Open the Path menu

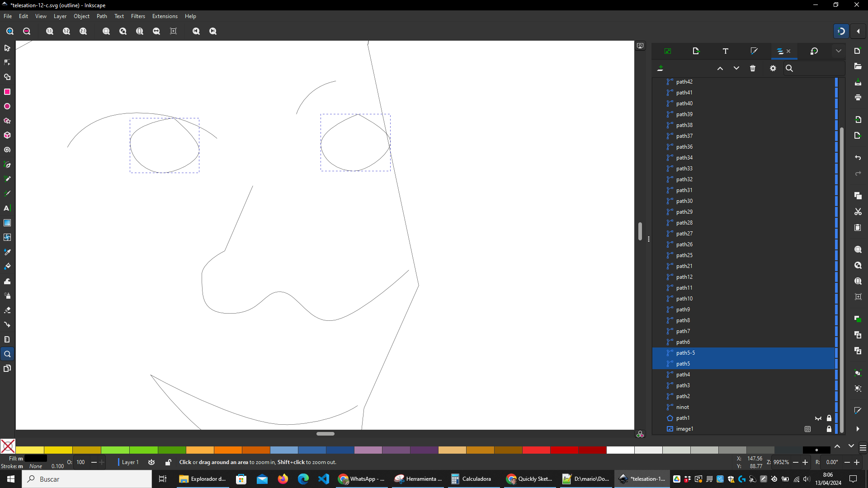pyautogui.click(x=101, y=16)
